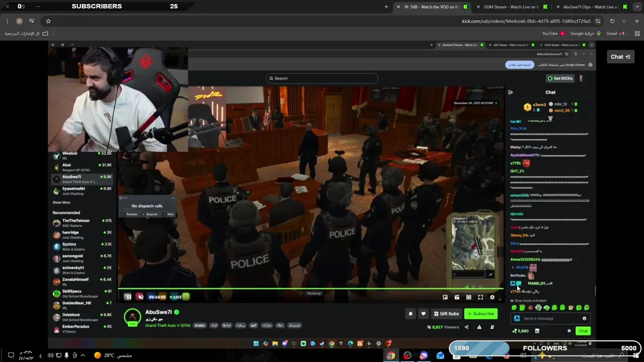This screenshot has height=362, width=644.
Task: Click the Search field in Kick
Action: pos(322,78)
